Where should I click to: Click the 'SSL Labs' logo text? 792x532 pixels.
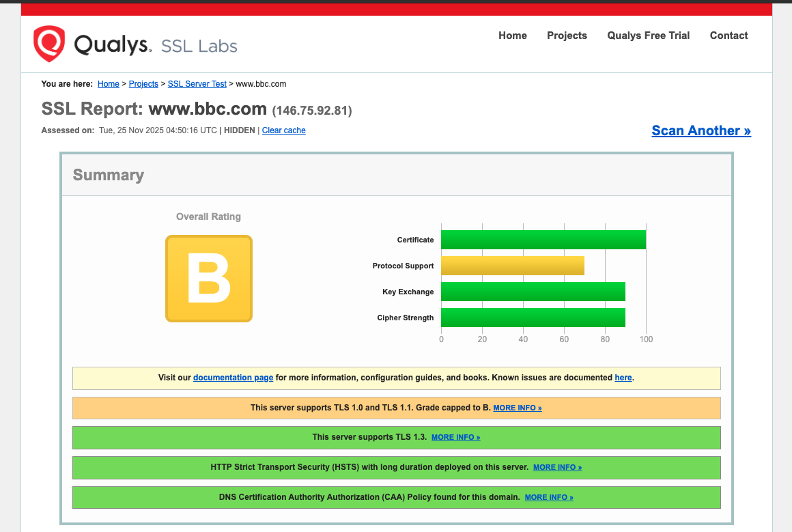coord(199,46)
